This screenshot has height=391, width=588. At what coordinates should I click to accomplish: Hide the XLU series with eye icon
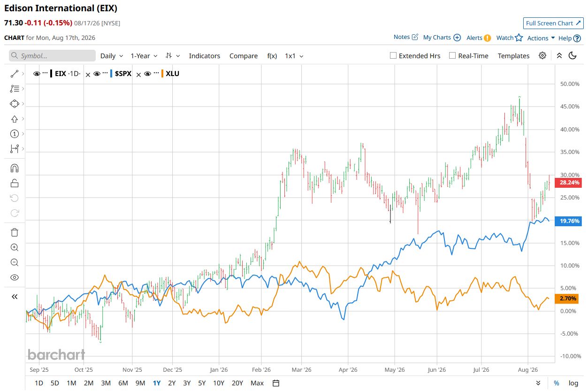pos(148,74)
